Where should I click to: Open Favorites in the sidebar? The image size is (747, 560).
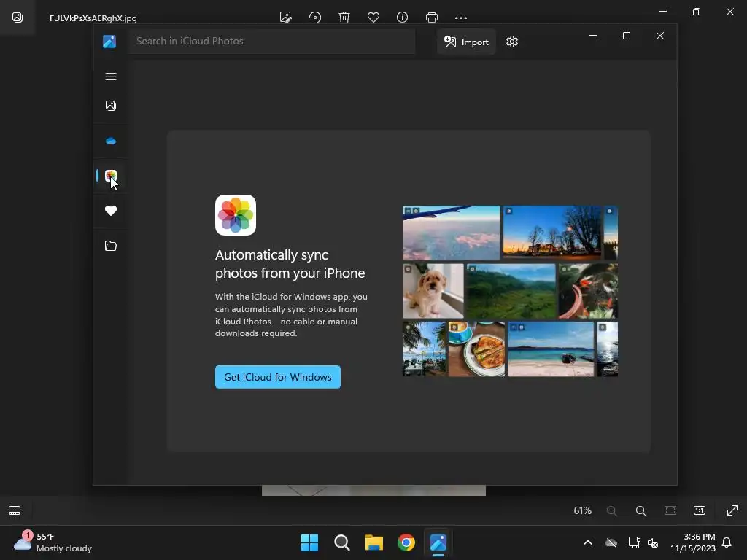pos(111,211)
